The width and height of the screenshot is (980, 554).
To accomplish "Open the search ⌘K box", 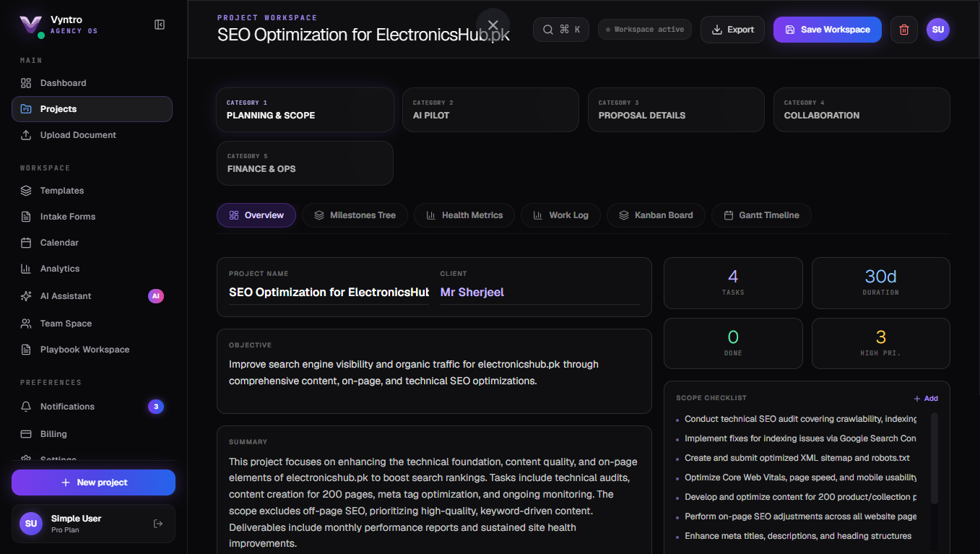I will tap(561, 30).
